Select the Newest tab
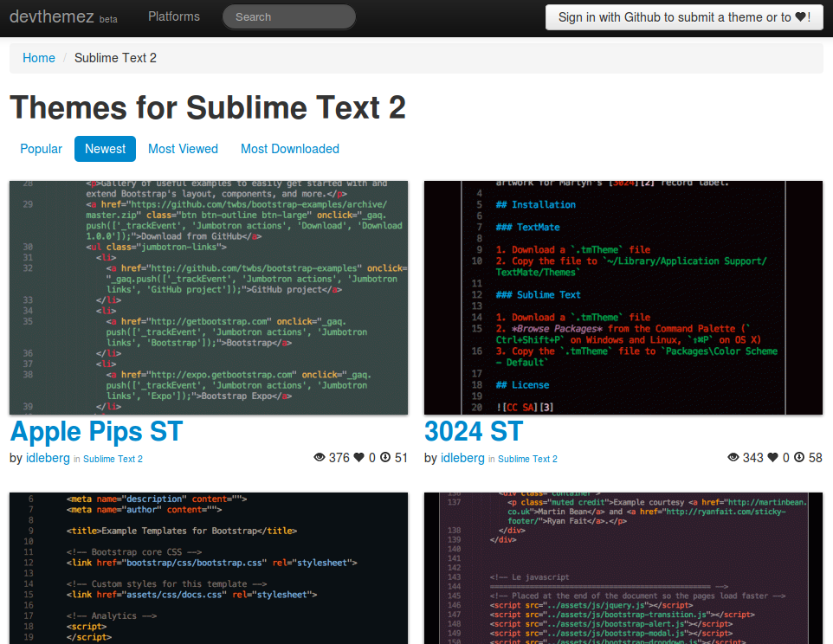Viewport: 833px width, 644px height. 105,149
